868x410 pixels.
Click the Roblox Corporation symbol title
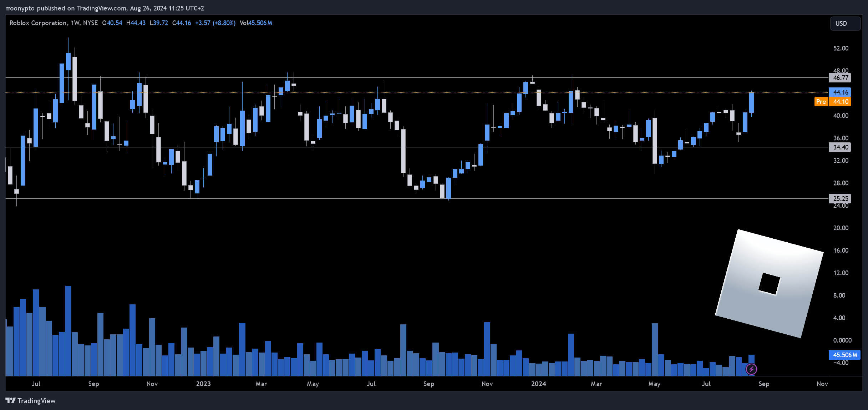tap(38, 23)
